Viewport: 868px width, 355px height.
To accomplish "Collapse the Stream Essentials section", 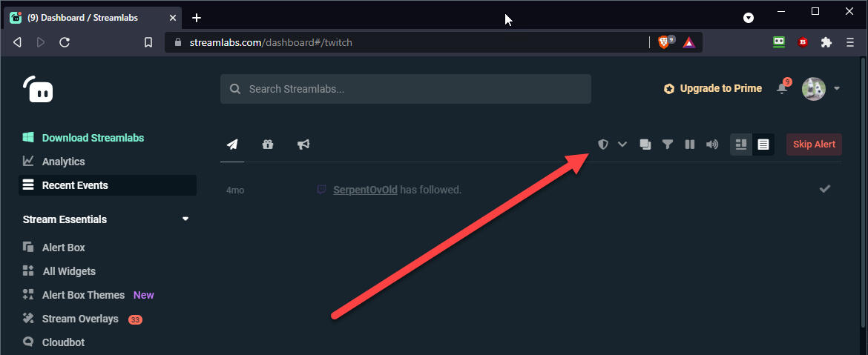I will [x=185, y=219].
